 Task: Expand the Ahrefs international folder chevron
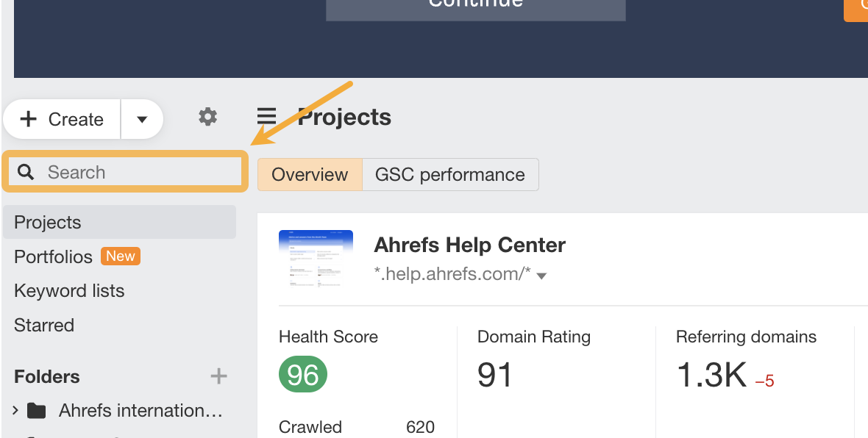point(15,410)
